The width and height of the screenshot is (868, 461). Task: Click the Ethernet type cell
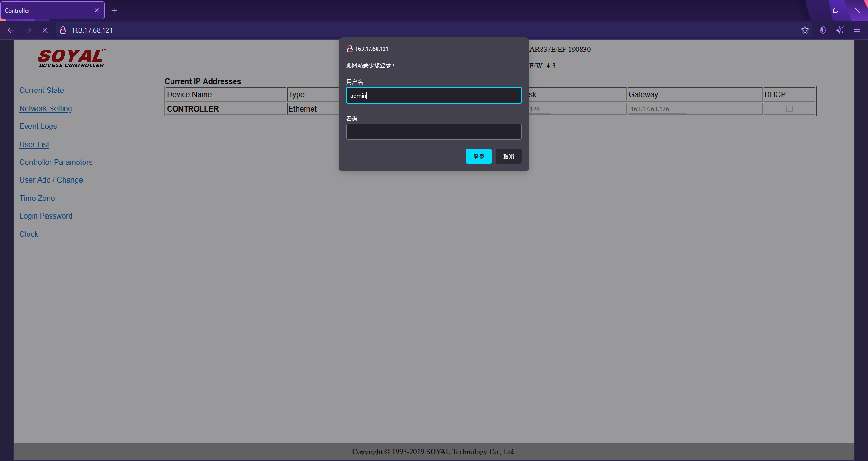tap(313, 109)
